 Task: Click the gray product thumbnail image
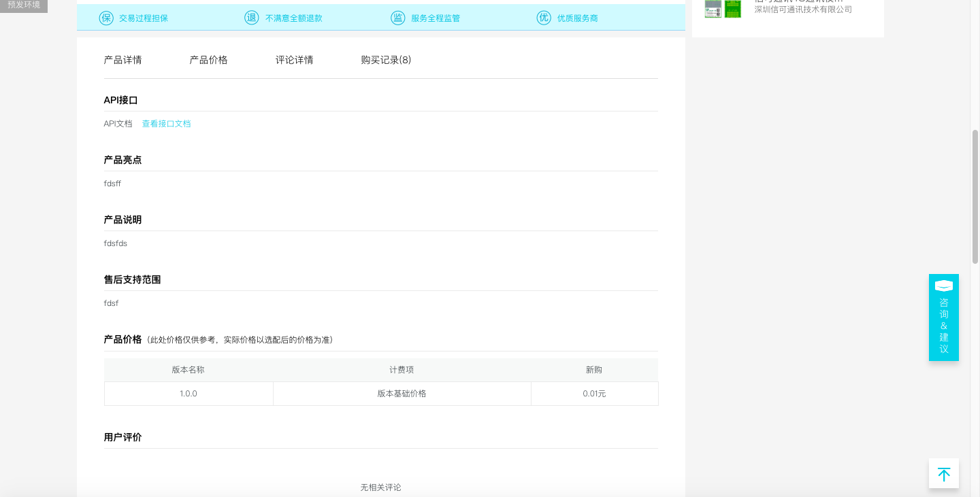coord(713,9)
